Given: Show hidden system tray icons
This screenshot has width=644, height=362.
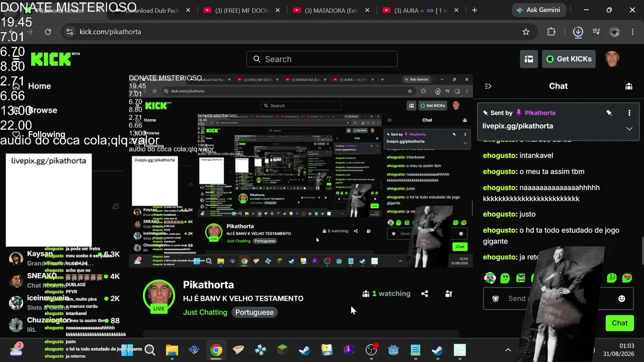Looking at the screenshot, I should (x=508, y=350).
